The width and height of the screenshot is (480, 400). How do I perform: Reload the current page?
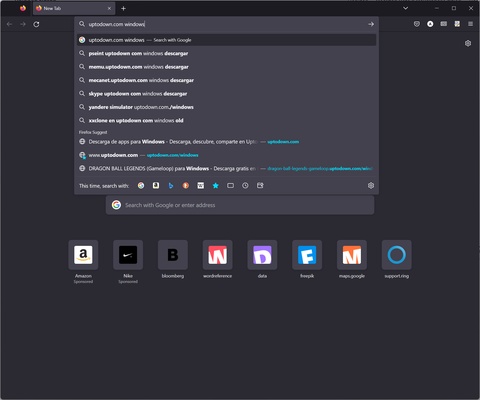(36, 24)
